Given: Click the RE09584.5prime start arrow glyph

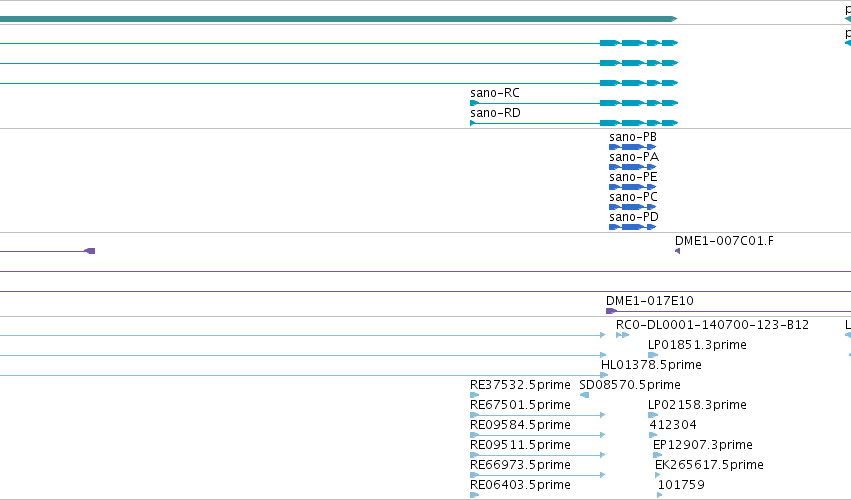Looking at the screenshot, I should click(474, 435).
